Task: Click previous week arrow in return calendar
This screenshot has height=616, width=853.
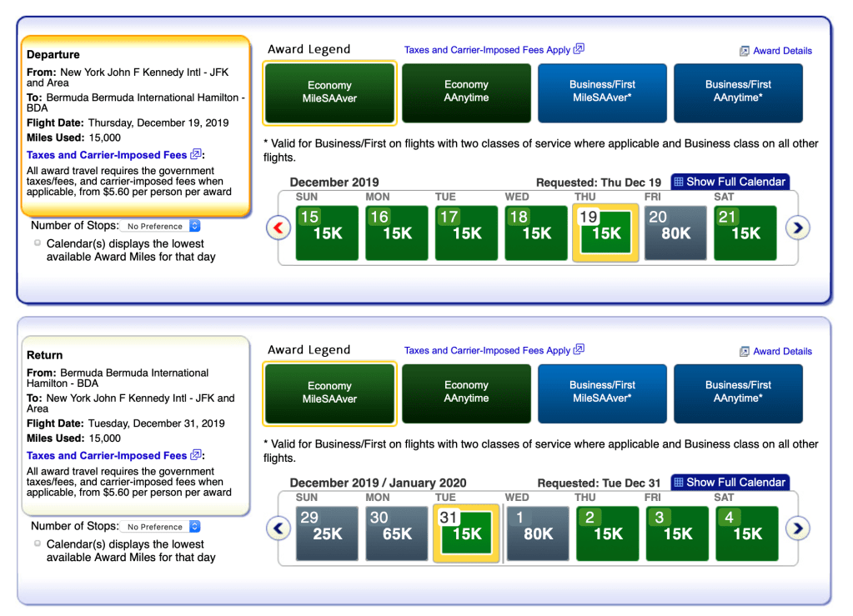Action: (278, 528)
